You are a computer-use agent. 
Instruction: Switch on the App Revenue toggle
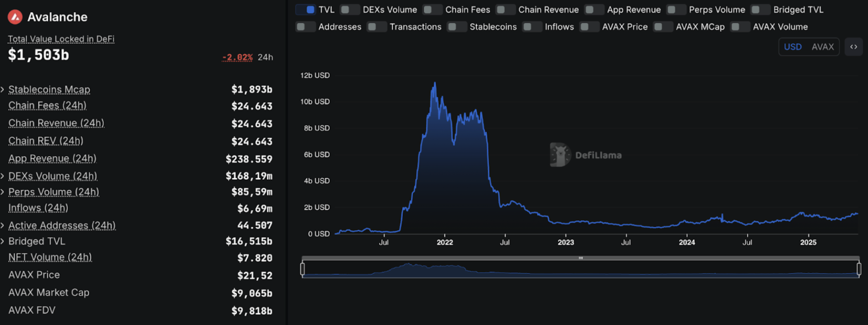coord(594,9)
